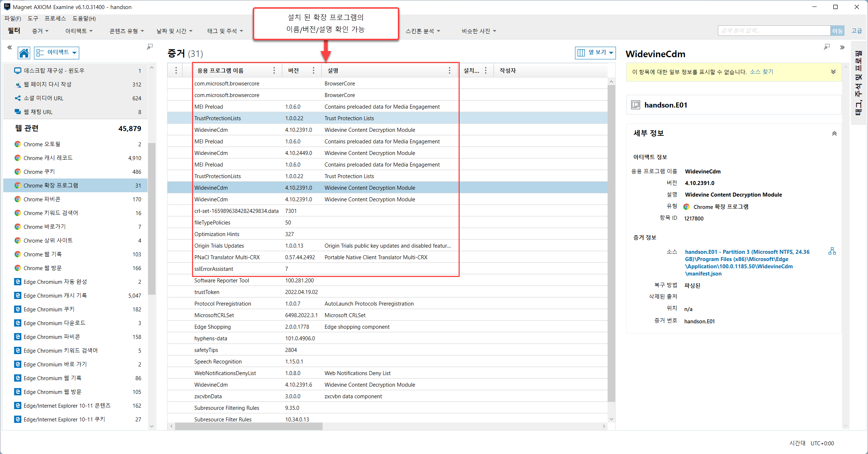Click handson.E01 evidence image icon

635,105
